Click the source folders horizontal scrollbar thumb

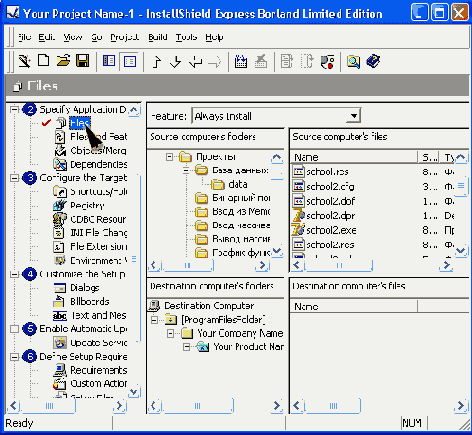[x=187, y=265]
